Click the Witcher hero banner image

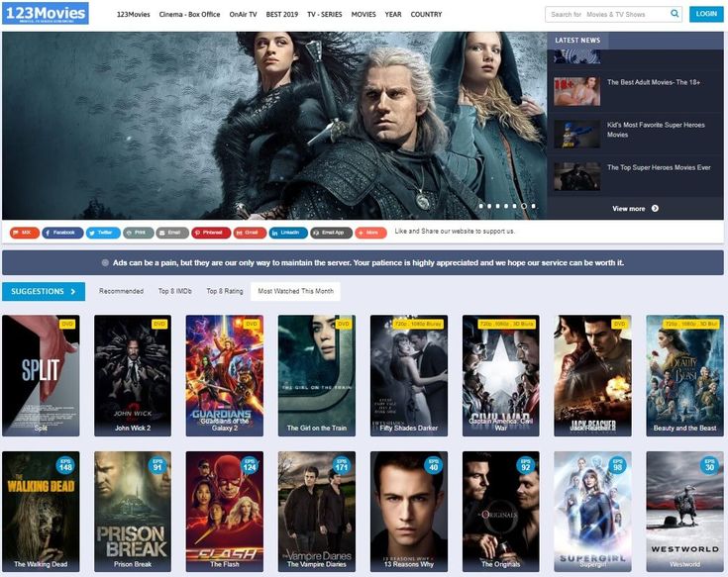tap(274, 126)
